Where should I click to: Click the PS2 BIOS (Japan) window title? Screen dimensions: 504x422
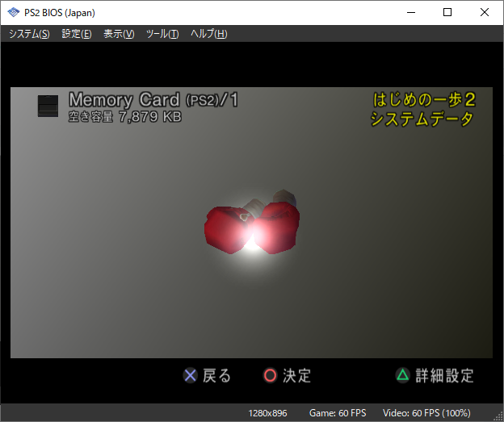[60, 13]
